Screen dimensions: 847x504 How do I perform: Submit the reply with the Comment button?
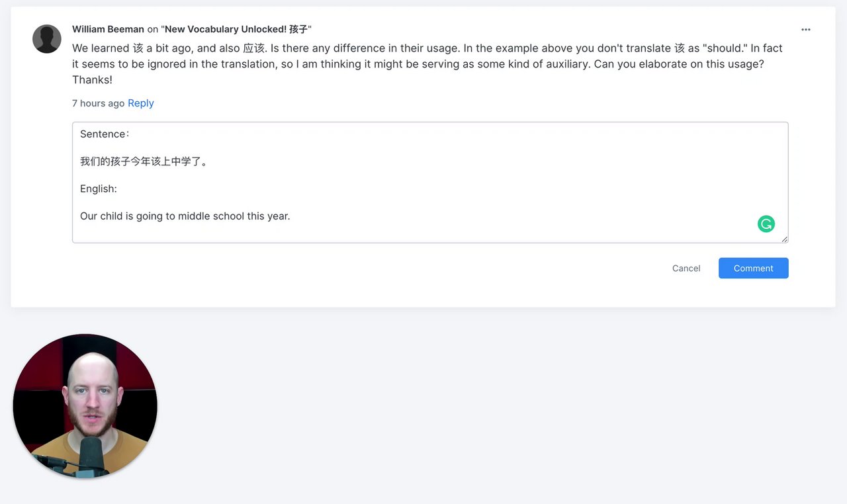coord(753,268)
